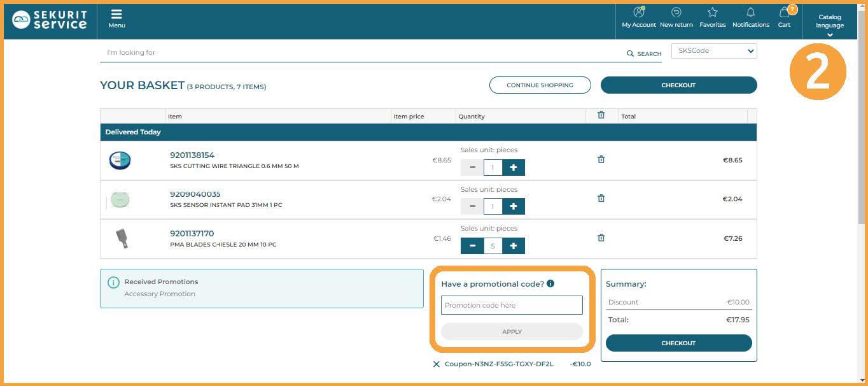
Task: Click quantity field of PMA blades
Action: pos(493,246)
